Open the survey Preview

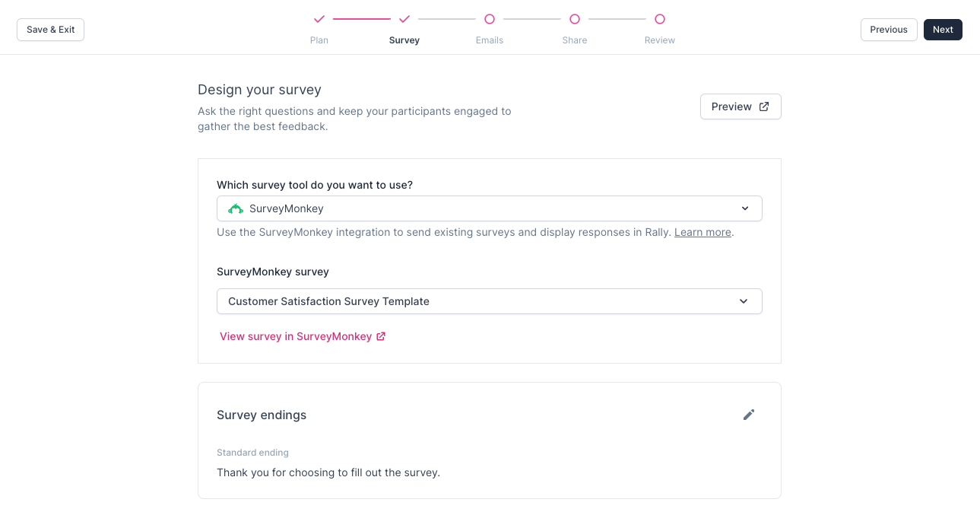(x=740, y=107)
